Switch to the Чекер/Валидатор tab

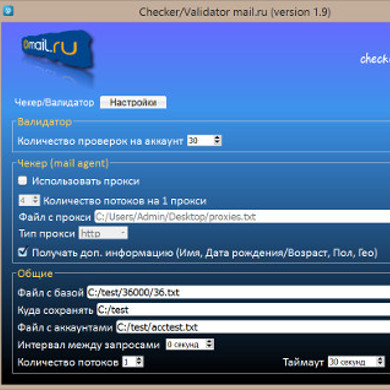55,102
